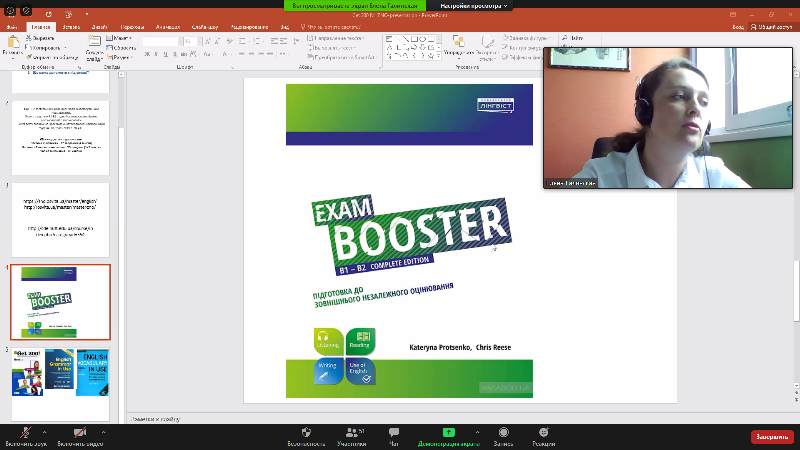Click Reading icon on slide
This screenshot has width=800, height=450.
point(360,341)
